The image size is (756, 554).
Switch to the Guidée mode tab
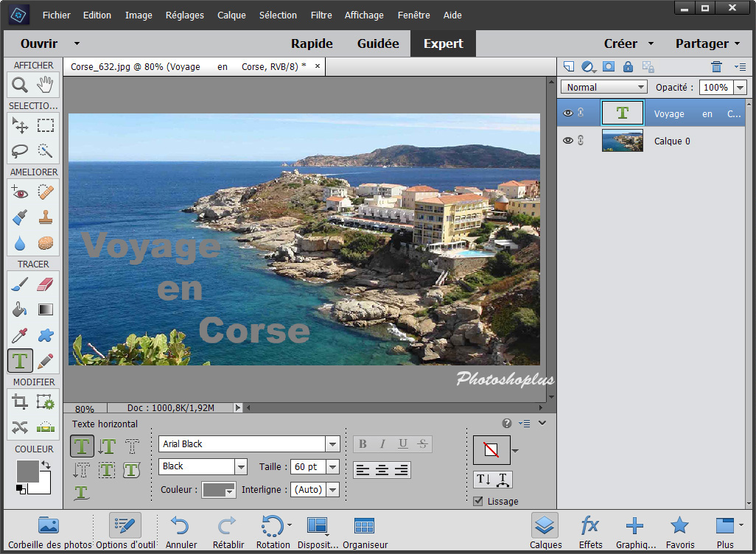pos(378,43)
